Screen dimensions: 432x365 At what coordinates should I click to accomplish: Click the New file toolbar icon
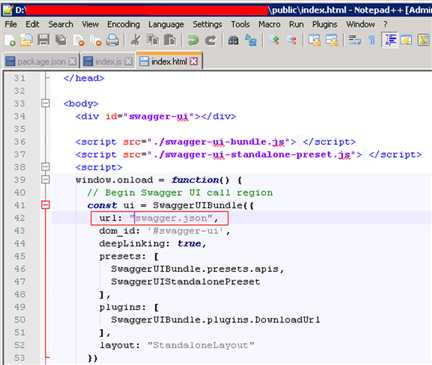click(x=10, y=41)
